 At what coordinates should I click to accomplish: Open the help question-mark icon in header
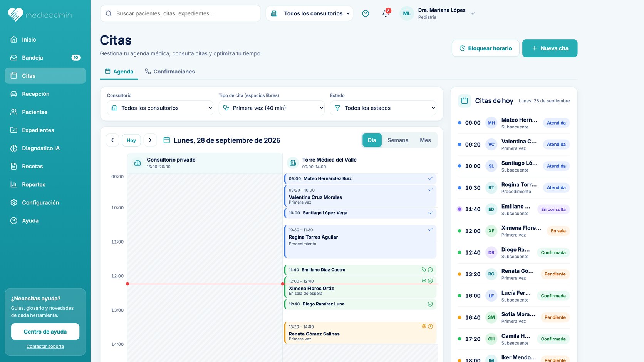(366, 13)
